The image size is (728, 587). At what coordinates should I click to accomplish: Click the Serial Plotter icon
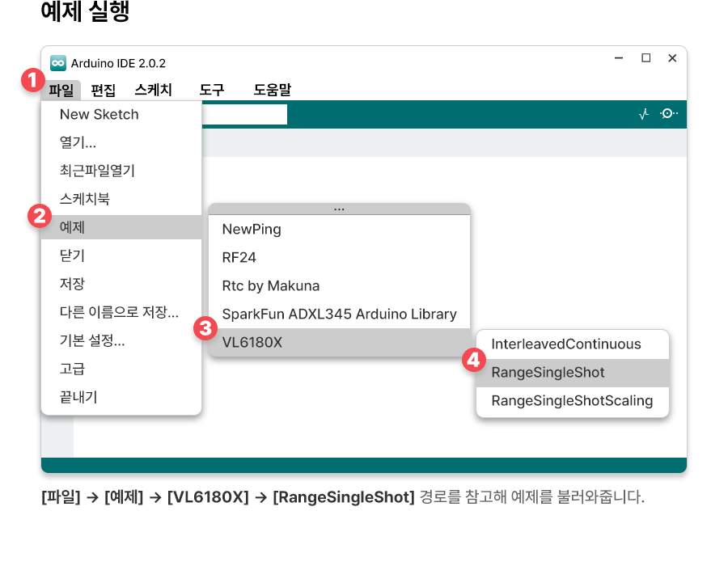(x=644, y=115)
